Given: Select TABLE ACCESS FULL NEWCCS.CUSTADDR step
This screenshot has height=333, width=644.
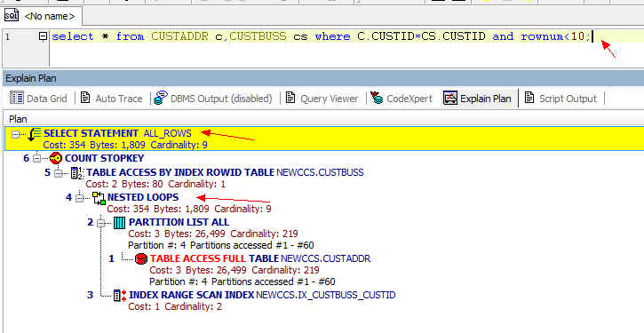Looking at the screenshot, I should tap(260, 258).
